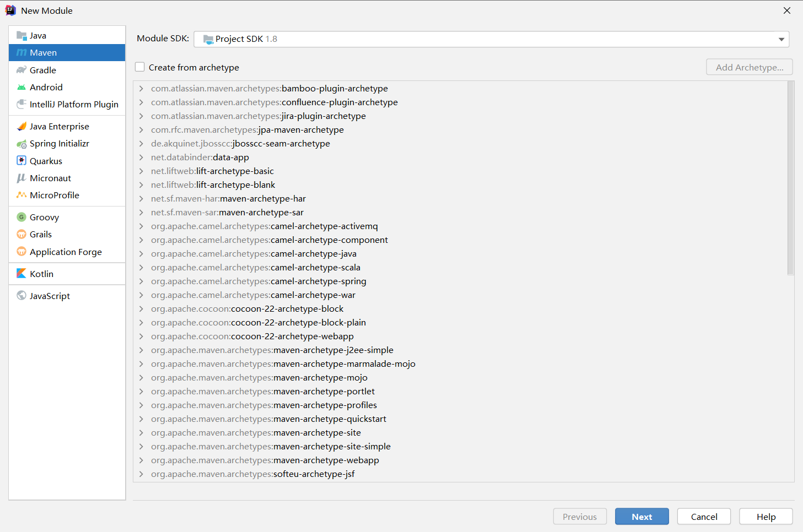Select Gradle module type

pyautogui.click(x=67, y=70)
